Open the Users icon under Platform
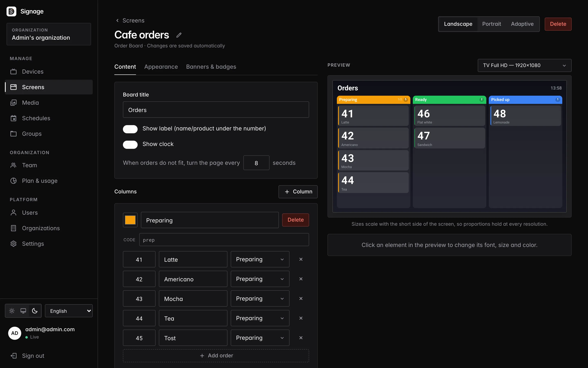 click(x=13, y=213)
